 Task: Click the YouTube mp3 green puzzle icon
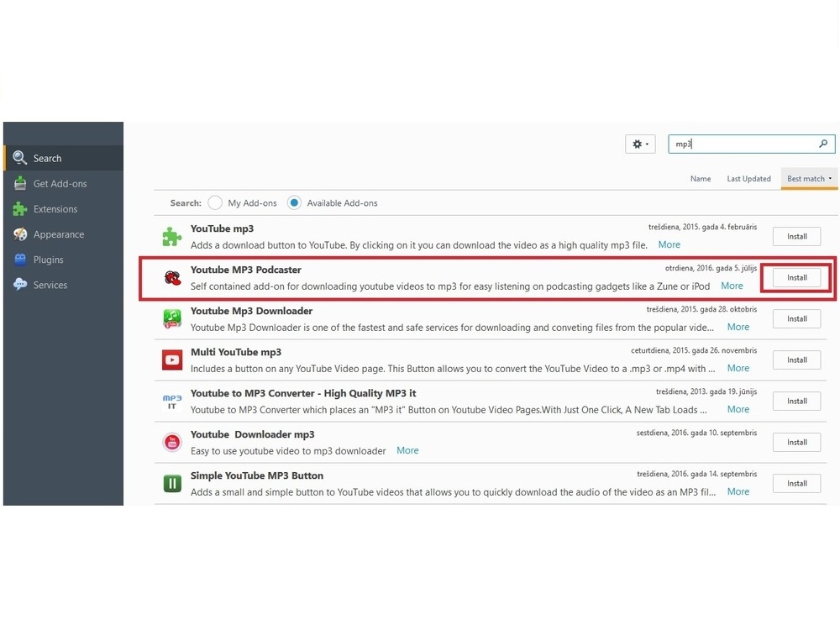point(172,236)
